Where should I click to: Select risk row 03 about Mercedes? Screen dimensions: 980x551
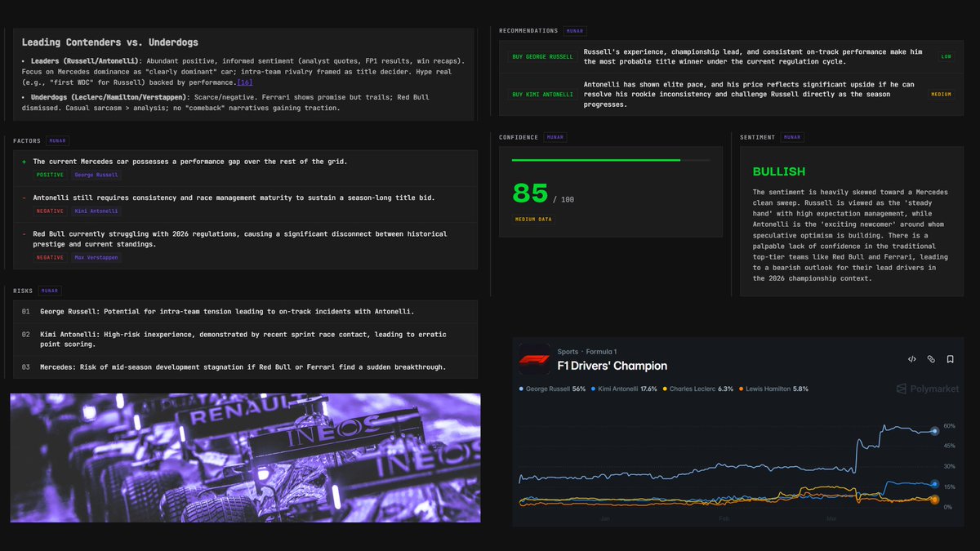(246, 367)
